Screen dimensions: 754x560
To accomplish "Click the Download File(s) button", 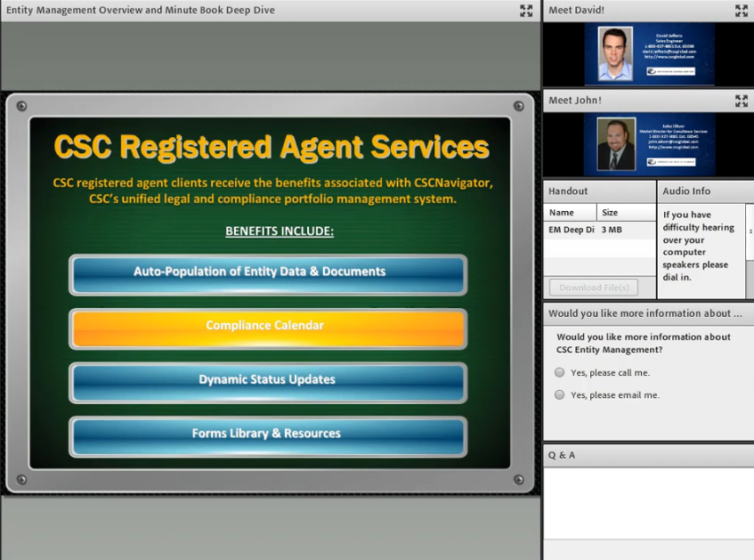I will [x=594, y=288].
